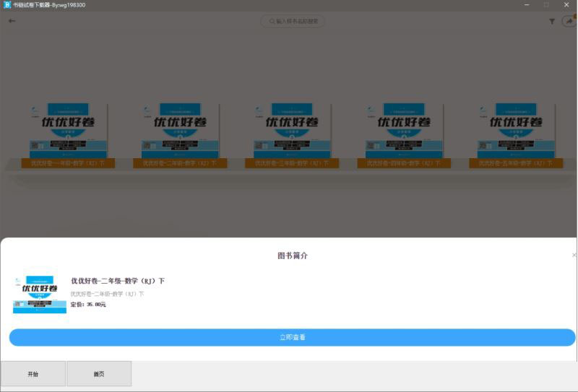Click the share arrow icon
The image size is (578, 392).
(569, 21)
